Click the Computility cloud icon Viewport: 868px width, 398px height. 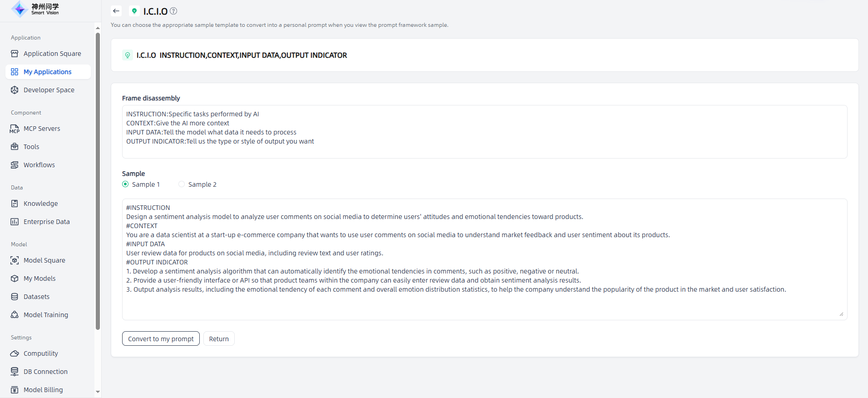pos(15,353)
